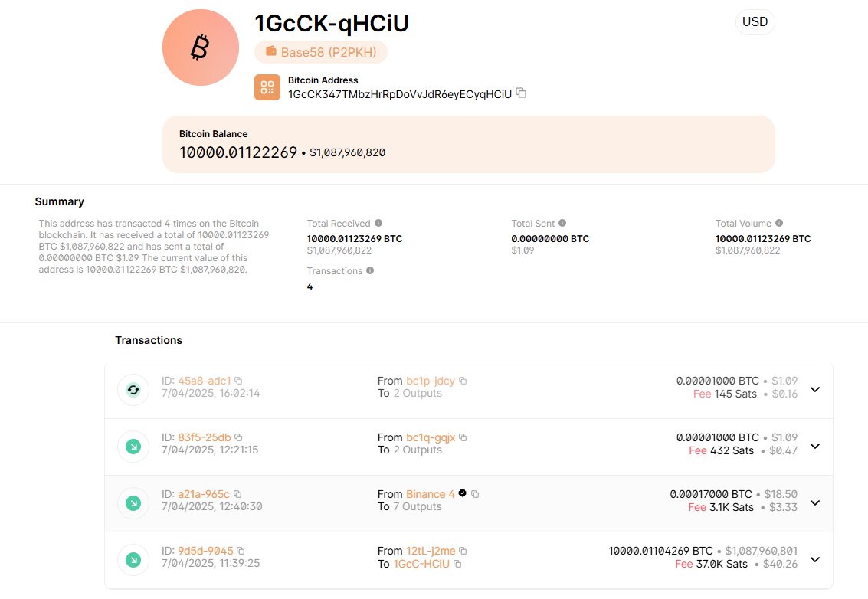Copy transaction ID 83f5-25db
Screen dimensions: 868x599
click(238, 437)
